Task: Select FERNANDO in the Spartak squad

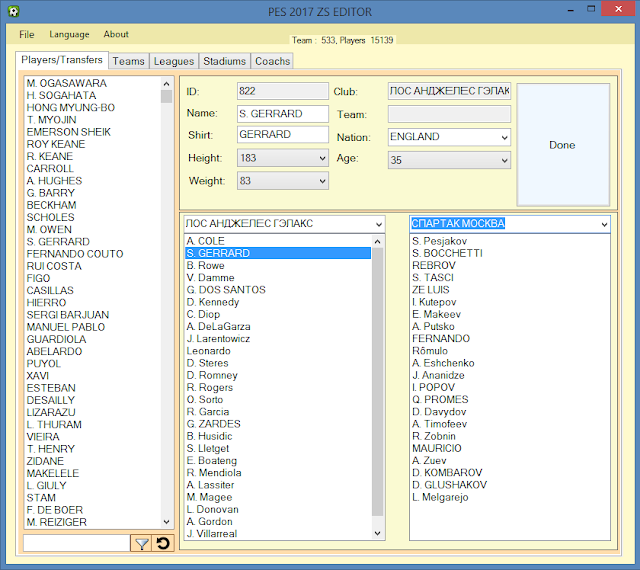Action: pos(441,338)
